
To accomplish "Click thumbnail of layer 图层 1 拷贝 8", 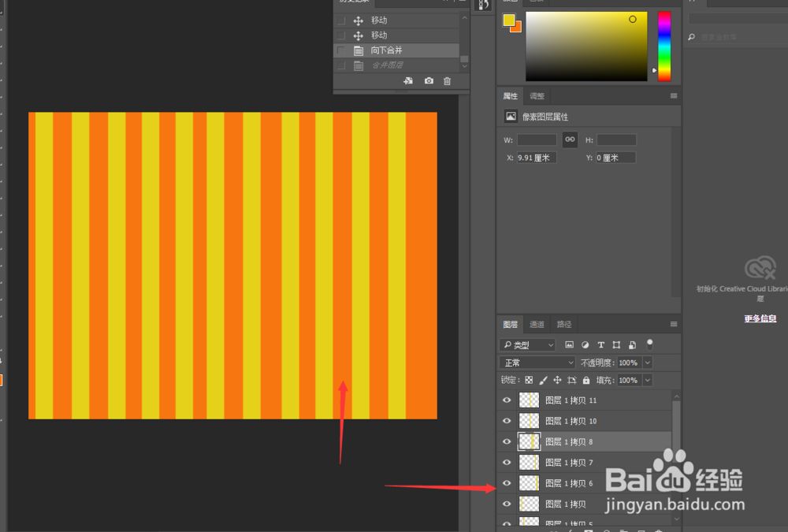I will coord(529,441).
